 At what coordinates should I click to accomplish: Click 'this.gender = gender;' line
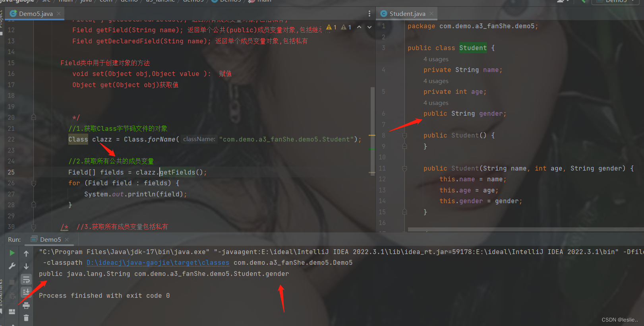481,201
